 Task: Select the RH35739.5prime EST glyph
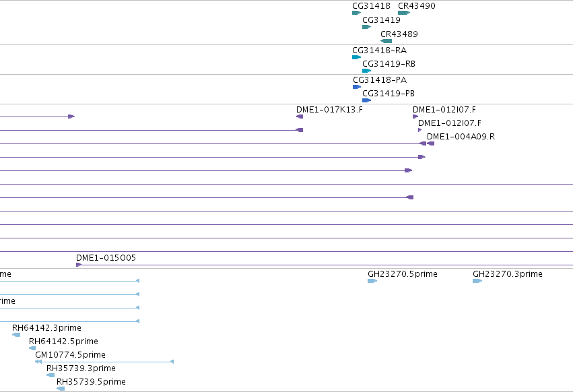[x=61, y=389]
